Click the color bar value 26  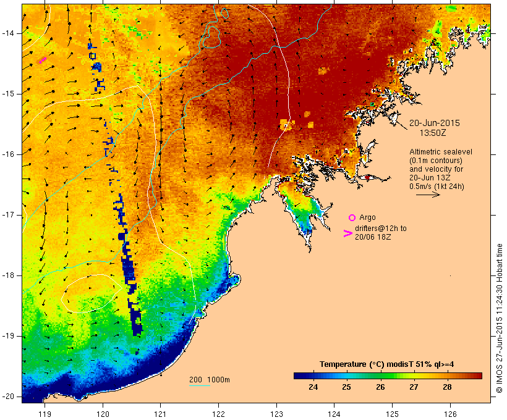pos(380,387)
